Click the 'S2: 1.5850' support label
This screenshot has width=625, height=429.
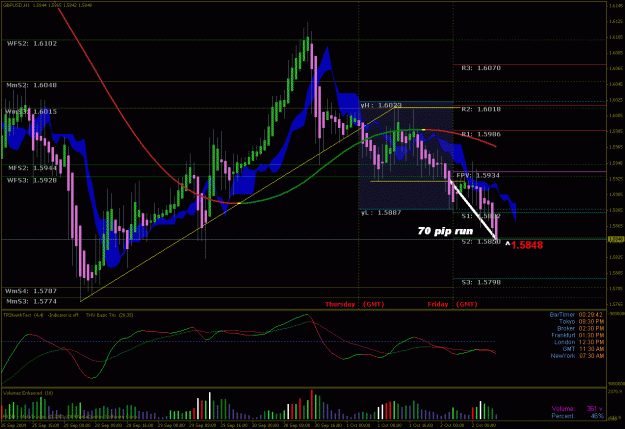pos(481,242)
